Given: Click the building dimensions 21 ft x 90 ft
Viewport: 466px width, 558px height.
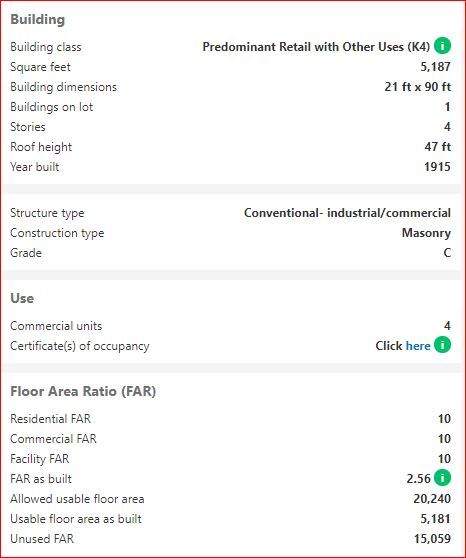Looking at the screenshot, I should coord(418,87).
